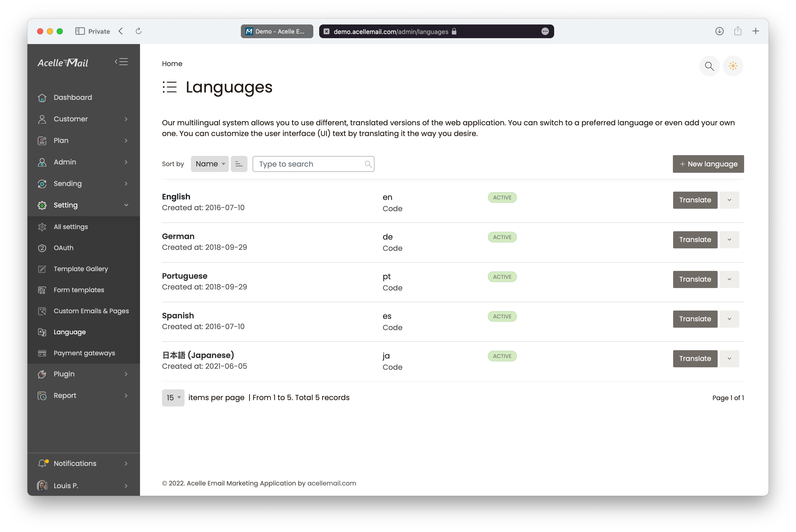This screenshot has height=532, width=796.
Task: Open a new browser tab with plus
Action: click(756, 31)
